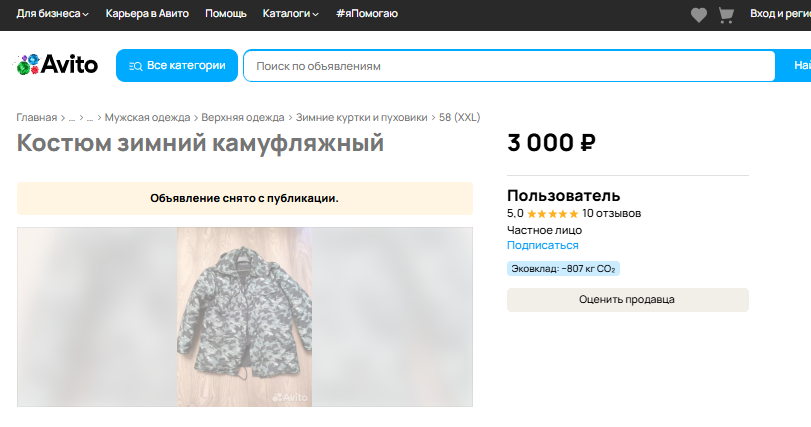
Task: Select the 58 (XXL) breadcrumb
Action: (x=460, y=117)
